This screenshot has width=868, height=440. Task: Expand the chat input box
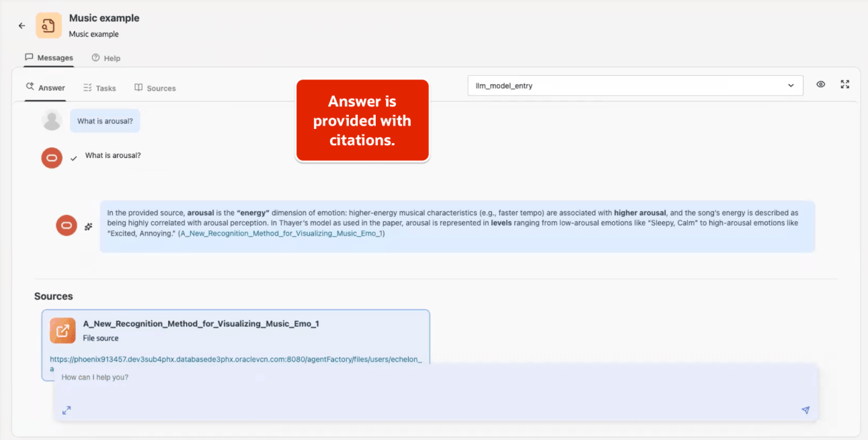pyautogui.click(x=67, y=410)
